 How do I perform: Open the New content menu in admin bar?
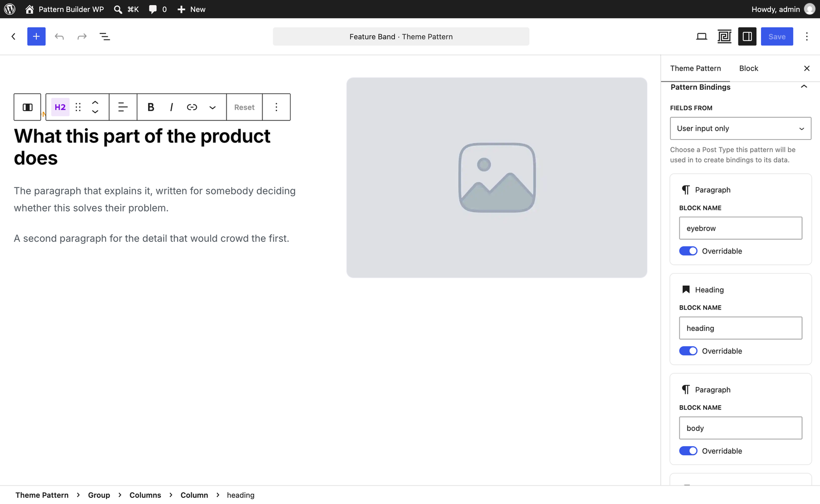(191, 9)
